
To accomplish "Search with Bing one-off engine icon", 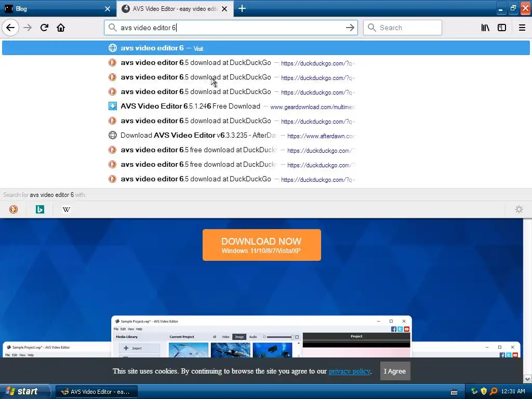I will point(40,209).
